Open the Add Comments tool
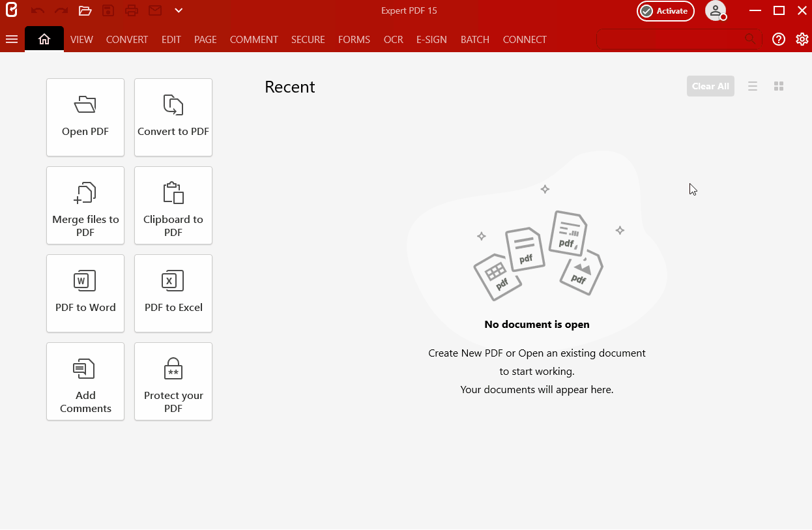 85,381
